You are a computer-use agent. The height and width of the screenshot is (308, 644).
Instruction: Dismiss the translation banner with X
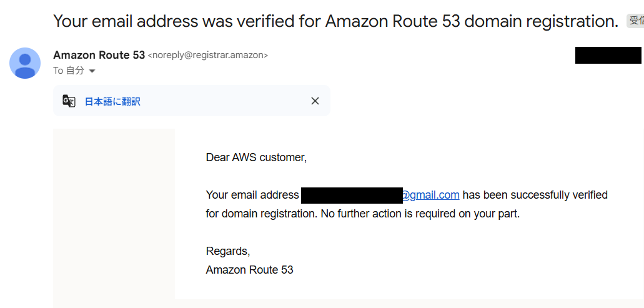coord(315,101)
